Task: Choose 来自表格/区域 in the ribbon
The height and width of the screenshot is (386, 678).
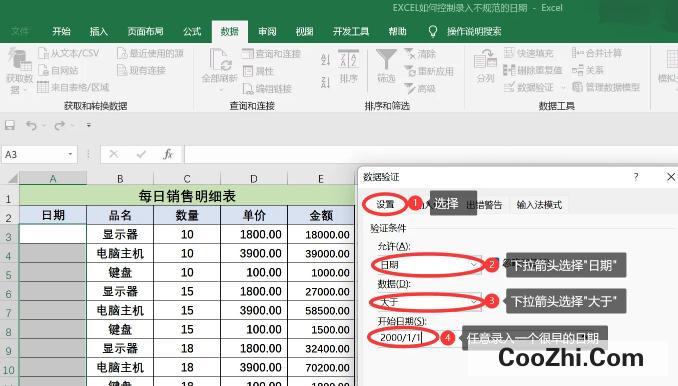Action: [x=73, y=87]
